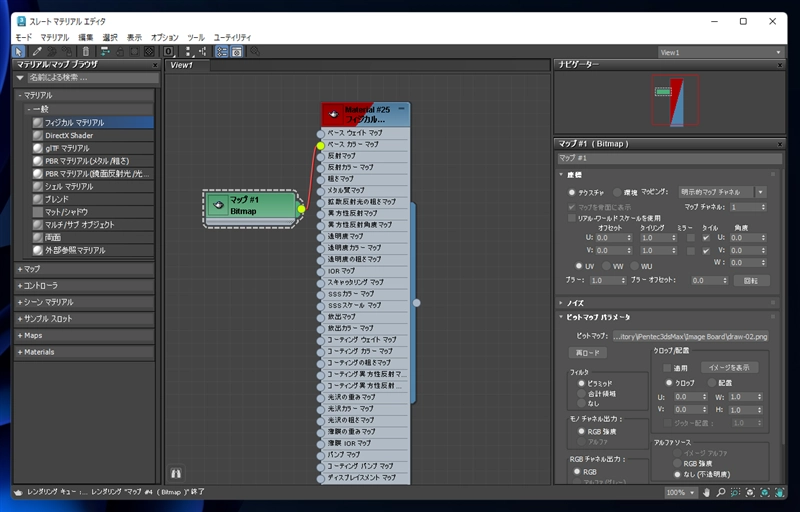The image size is (800, 512).
Task: Open マテリアル menu
Action: 55,37
